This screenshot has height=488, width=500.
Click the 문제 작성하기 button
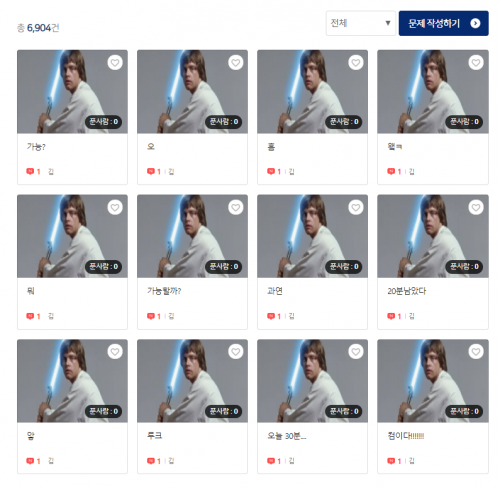click(x=444, y=23)
